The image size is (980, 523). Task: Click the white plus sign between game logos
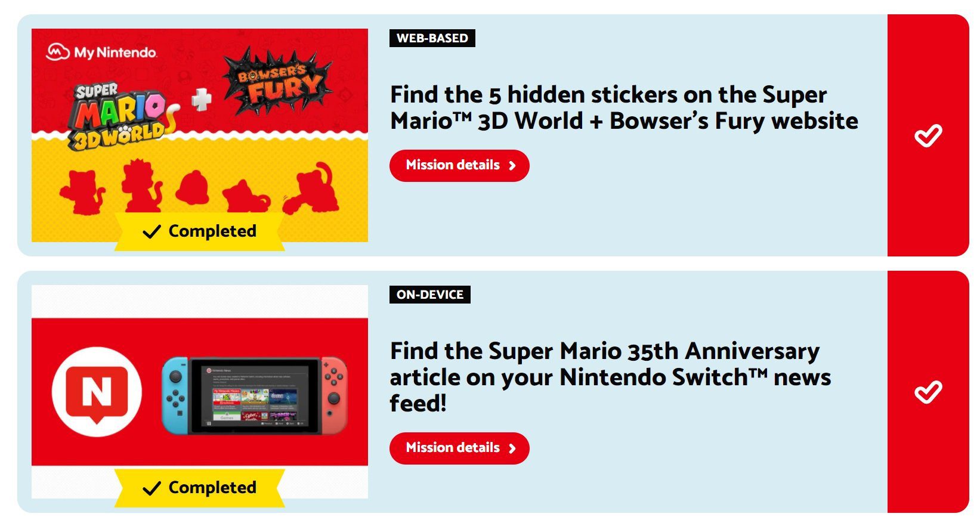pyautogui.click(x=202, y=100)
